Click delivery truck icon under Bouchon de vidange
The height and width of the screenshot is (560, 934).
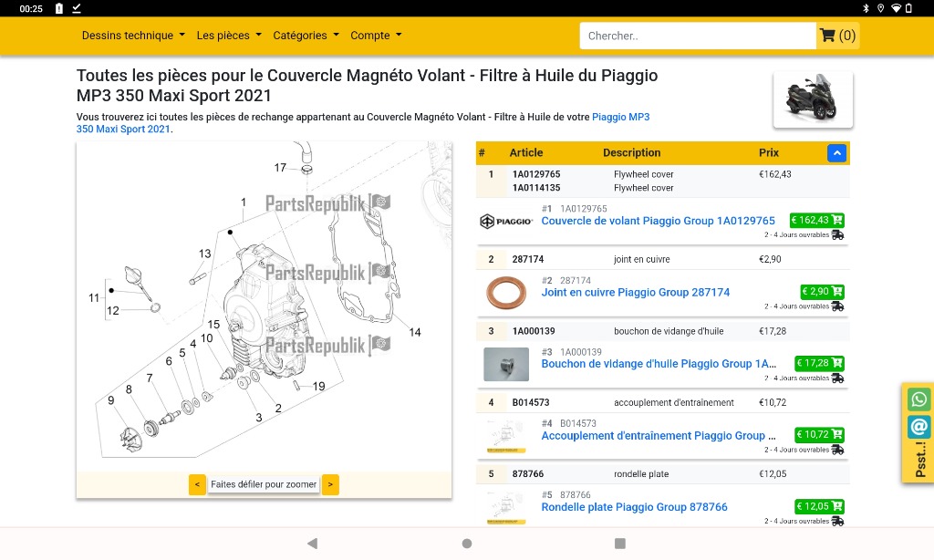click(x=837, y=379)
